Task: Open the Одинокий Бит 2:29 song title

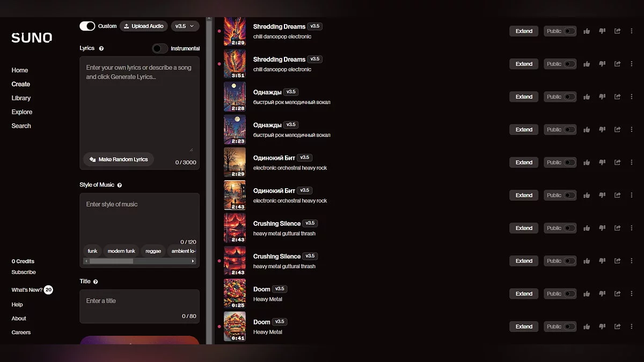Action: point(274,158)
